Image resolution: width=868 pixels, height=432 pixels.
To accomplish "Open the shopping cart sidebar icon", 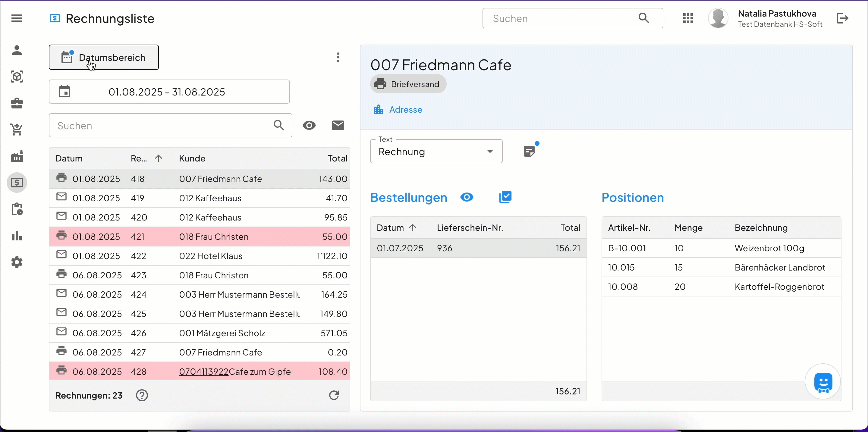I will (17, 129).
